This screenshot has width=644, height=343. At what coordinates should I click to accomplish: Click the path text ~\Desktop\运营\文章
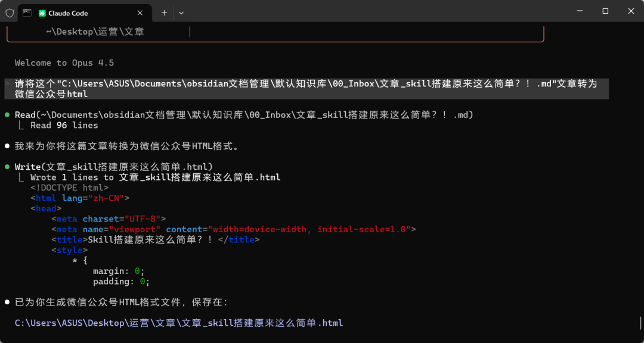(95, 32)
